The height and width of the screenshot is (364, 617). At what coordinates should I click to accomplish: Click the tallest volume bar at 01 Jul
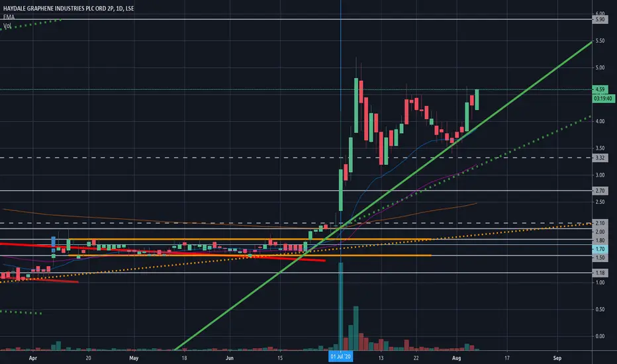tap(341, 306)
